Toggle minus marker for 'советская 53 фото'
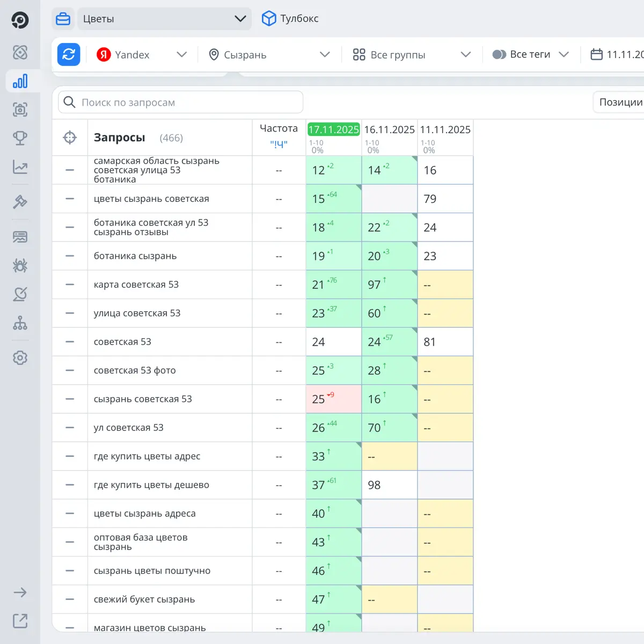 coord(70,370)
